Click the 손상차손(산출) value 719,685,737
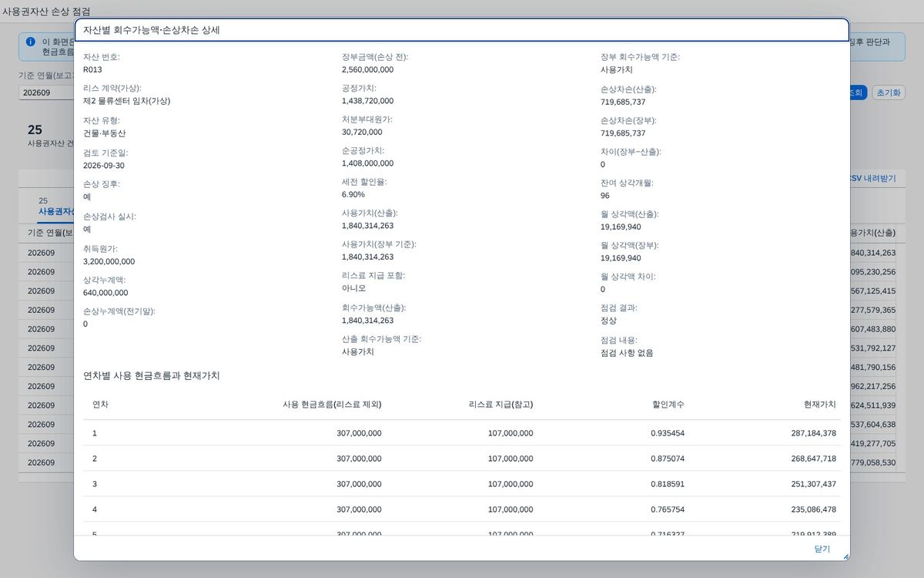Screen dimensions: 924x578 [623, 102]
